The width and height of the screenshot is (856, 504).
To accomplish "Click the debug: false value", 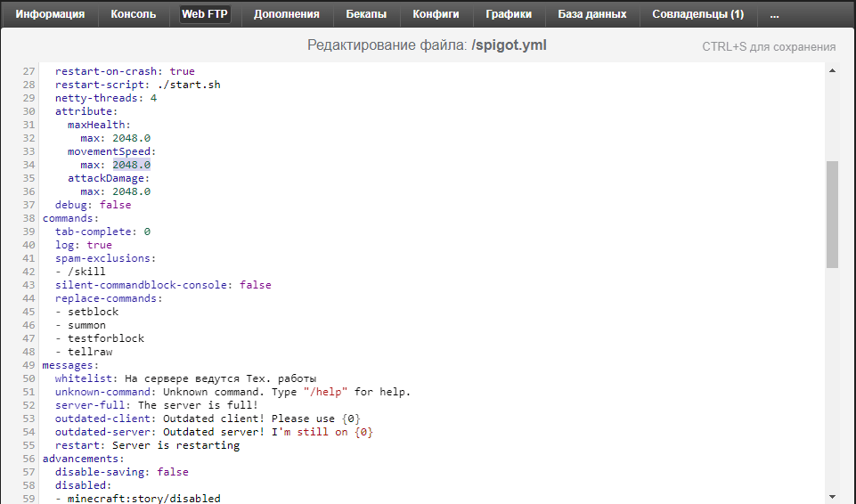I will 115,205.
